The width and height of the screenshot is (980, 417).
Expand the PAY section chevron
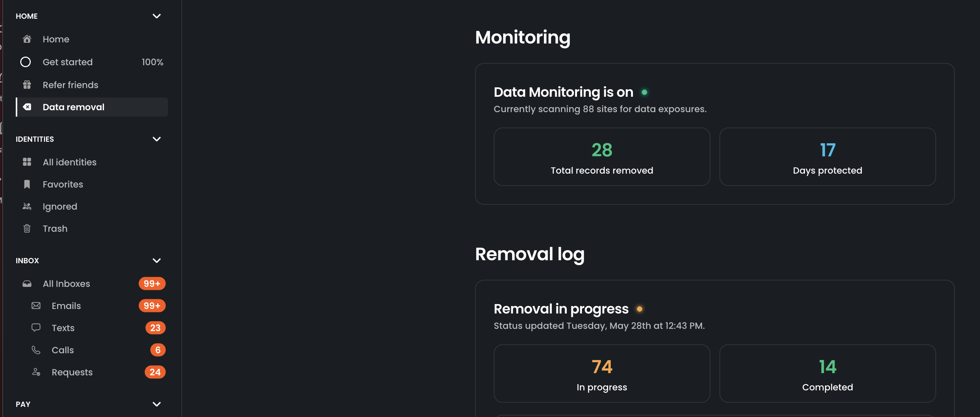(x=156, y=404)
